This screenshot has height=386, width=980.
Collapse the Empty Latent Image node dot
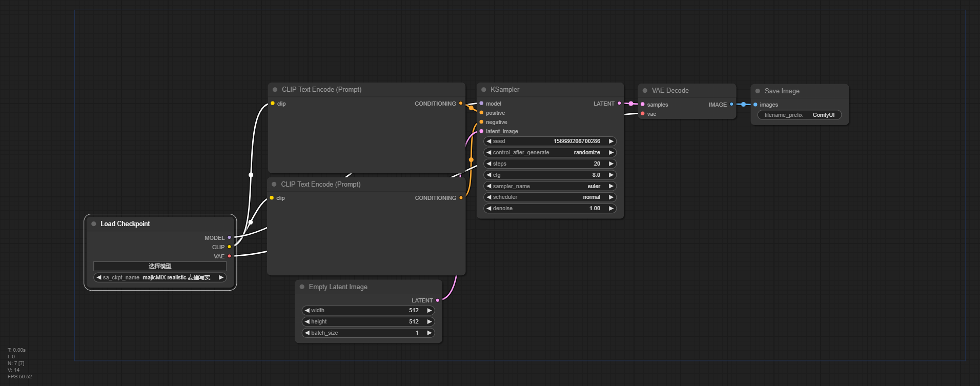302,287
